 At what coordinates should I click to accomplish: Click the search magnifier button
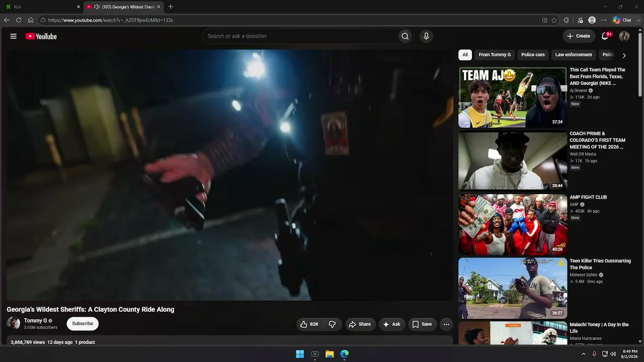(405, 36)
